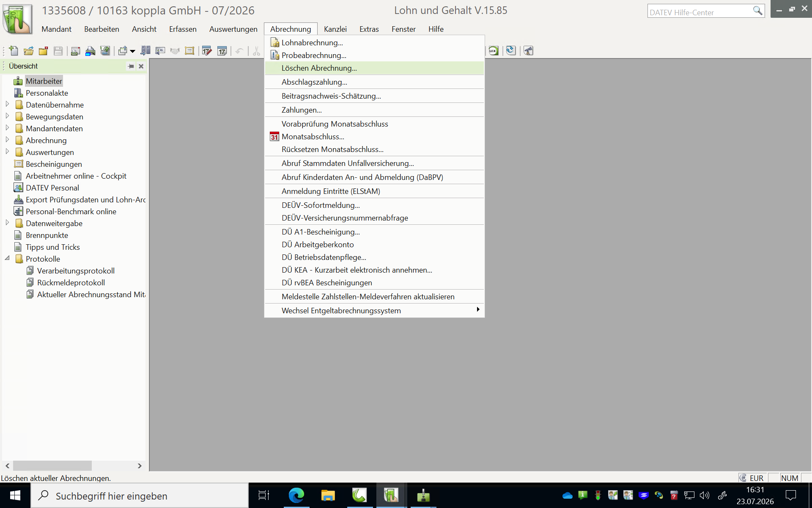Image resolution: width=812 pixels, height=508 pixels.
Task: Click the traffic light tray icon
Action: pos(598,495)
